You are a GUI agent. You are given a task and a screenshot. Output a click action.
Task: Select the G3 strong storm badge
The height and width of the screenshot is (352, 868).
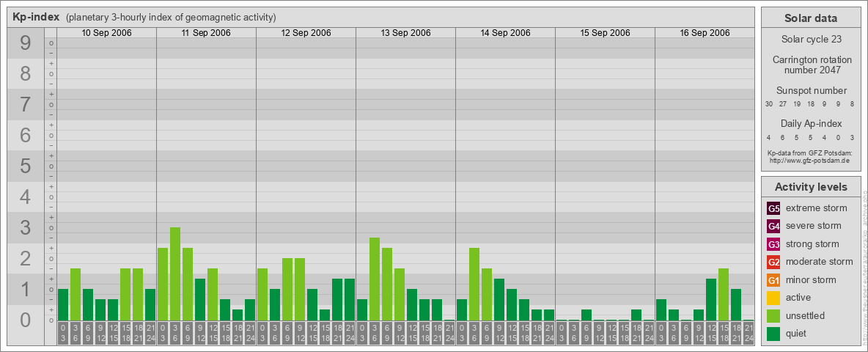click(773, 244)
